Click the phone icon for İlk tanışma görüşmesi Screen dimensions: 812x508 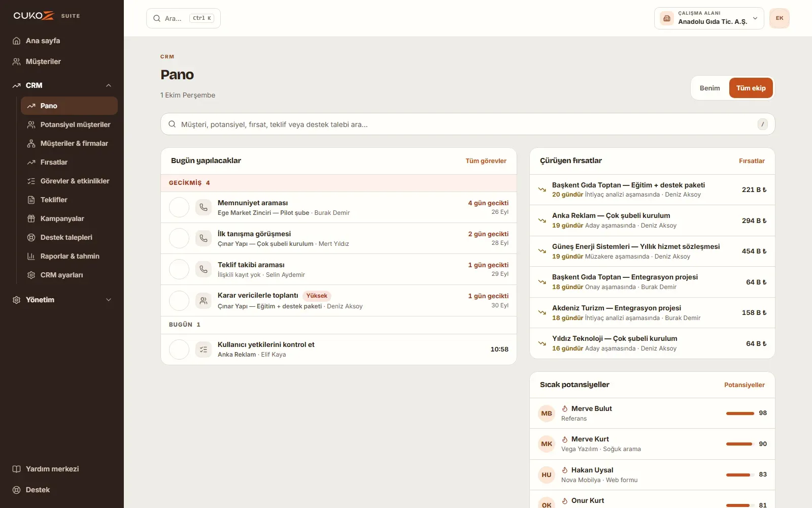[x=204, y=238]
